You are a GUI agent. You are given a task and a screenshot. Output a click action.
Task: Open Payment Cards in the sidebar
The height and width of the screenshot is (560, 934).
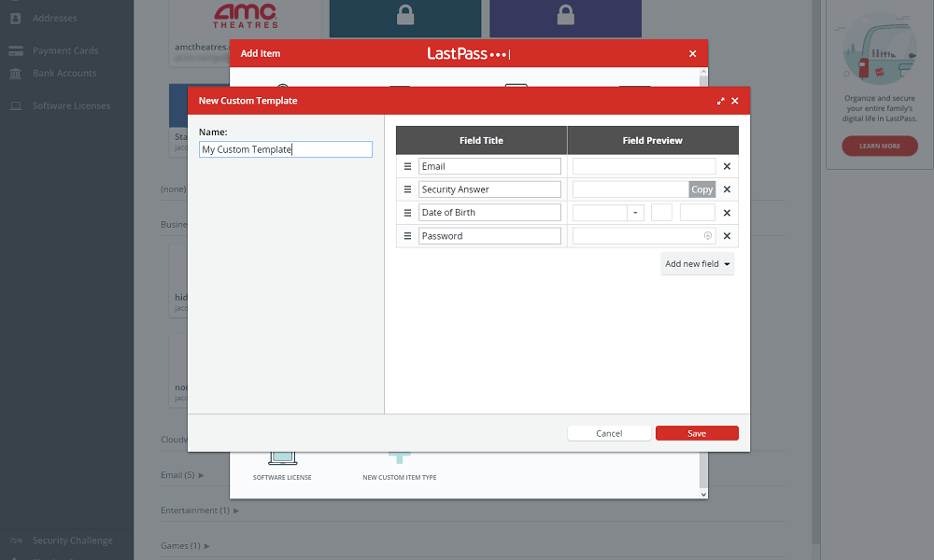tap(65, 50)
